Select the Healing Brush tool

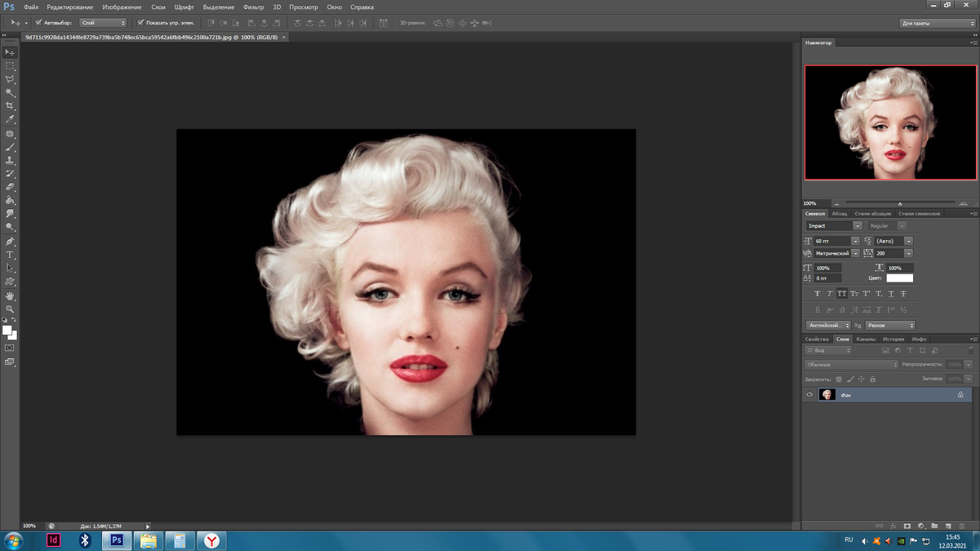(x=10, y=134)
